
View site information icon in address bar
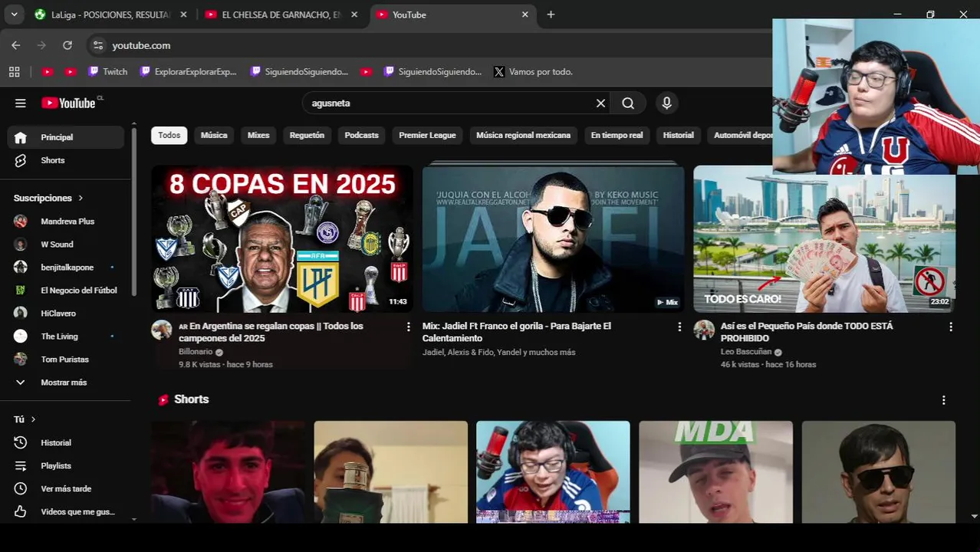[98, 45]
